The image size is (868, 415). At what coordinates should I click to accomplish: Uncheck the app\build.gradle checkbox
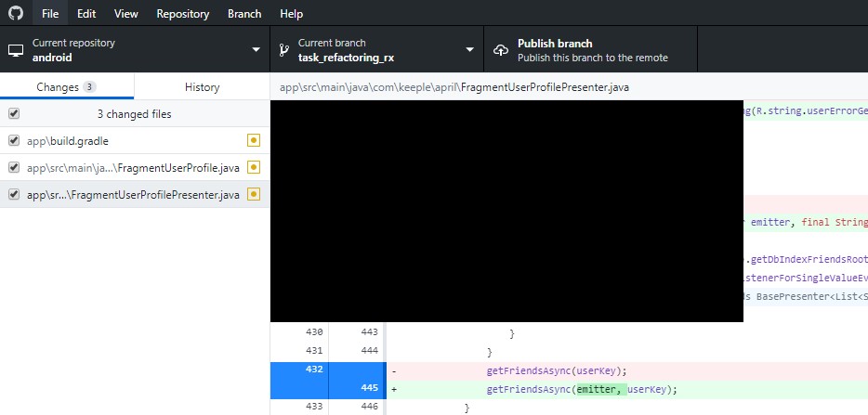pyautogui.click(x=14, y=140)
